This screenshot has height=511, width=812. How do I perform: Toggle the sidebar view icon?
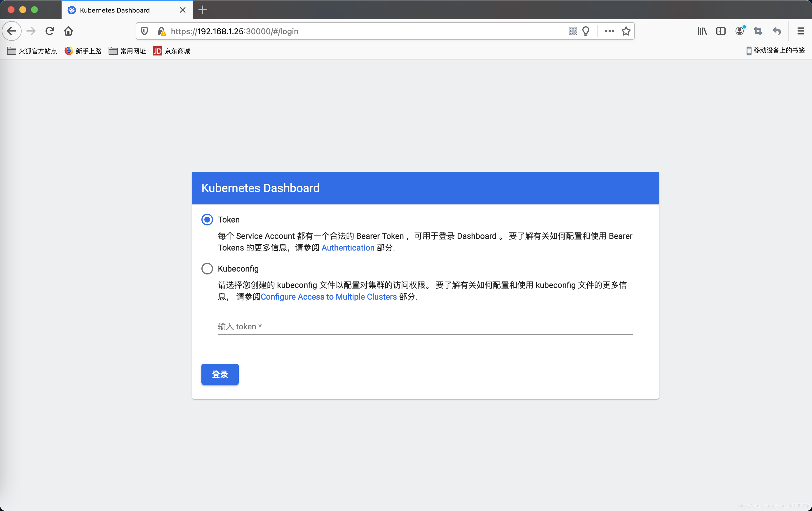pos(721,31)
